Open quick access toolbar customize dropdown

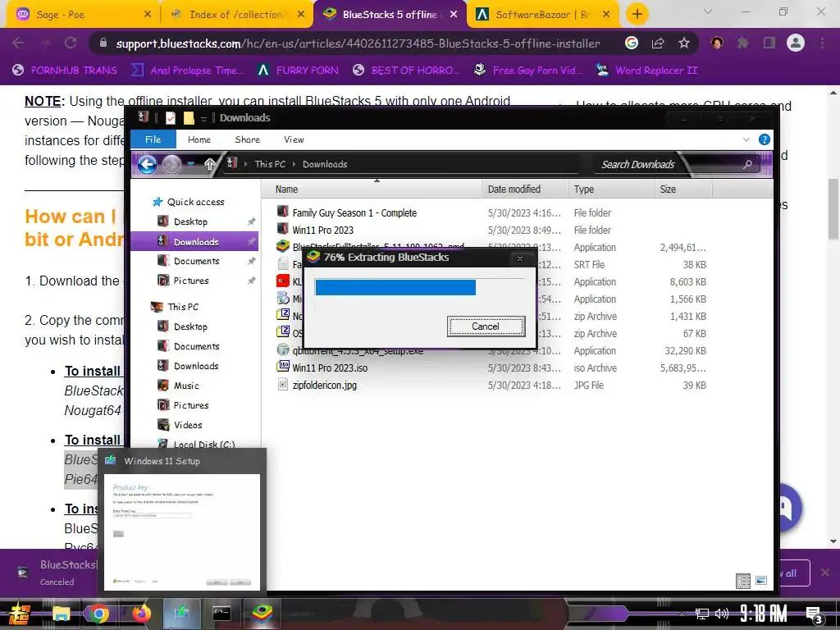tap(203, 118)
